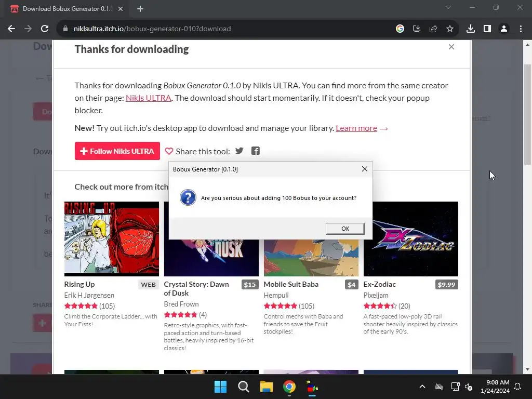Click OK in the Bobux Generator dialog
The height and width of the screenshot is (399, 532).
click(345, 229)
